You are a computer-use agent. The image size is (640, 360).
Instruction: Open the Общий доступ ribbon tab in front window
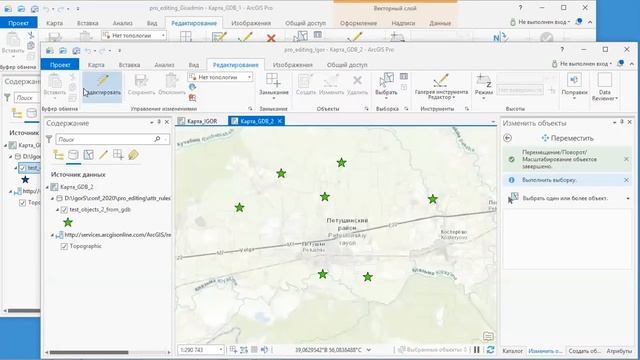point(347,64)
